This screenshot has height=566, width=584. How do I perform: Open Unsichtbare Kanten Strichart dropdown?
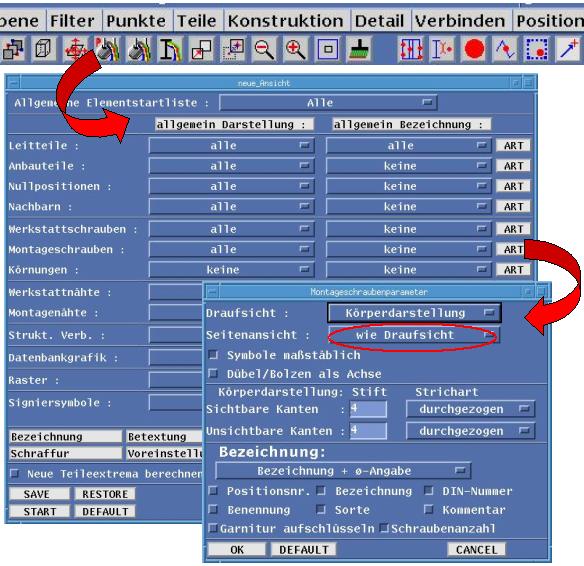470,431
